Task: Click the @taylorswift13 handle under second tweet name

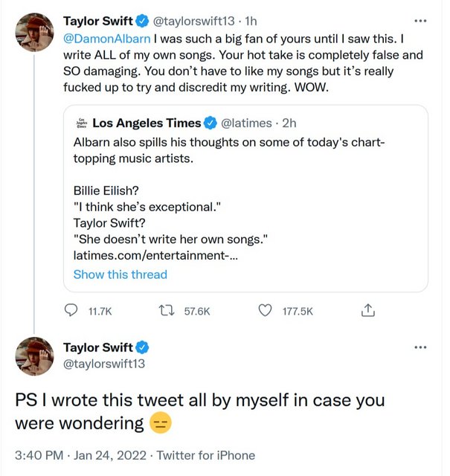Action: pos(104,364)
